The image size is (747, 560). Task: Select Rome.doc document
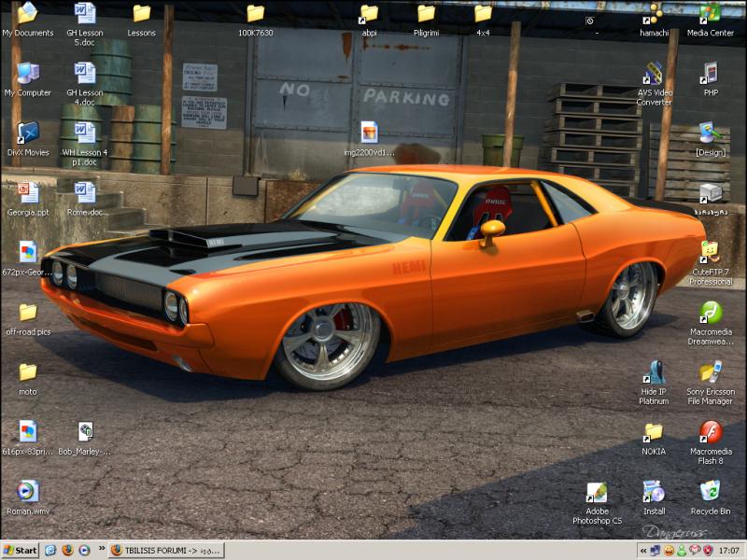[84, 200]
